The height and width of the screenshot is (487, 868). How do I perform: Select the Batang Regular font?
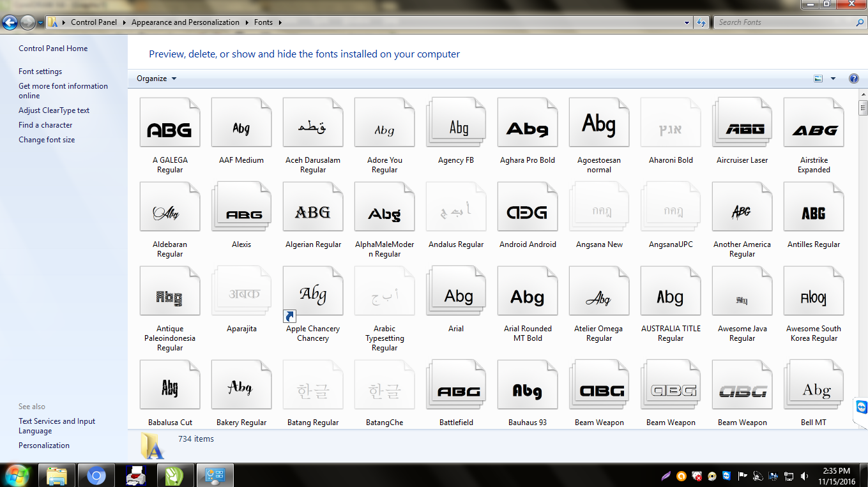[x=313, y=385]
